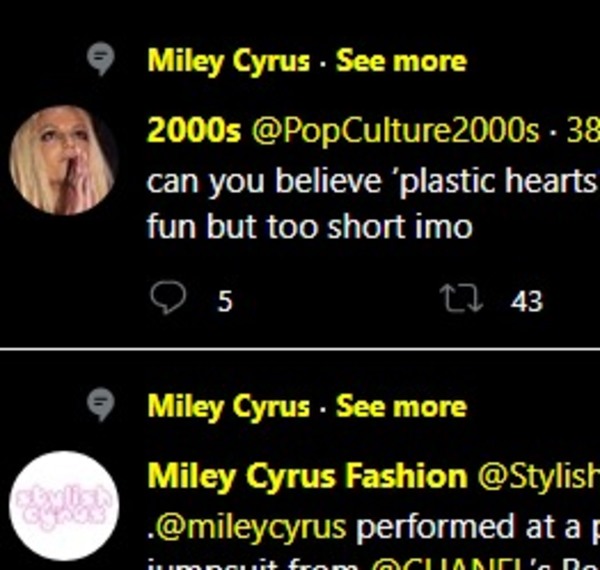This screenshot has height=570, width=600.
Task: Click the 2000s display name
Action: 194,131
